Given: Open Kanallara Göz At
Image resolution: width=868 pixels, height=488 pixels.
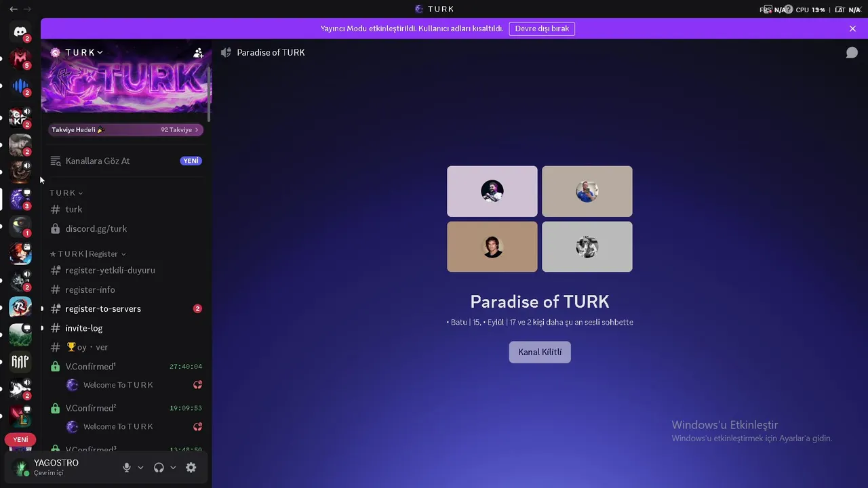Looking at the screenshot, I should tap(125, 161).
